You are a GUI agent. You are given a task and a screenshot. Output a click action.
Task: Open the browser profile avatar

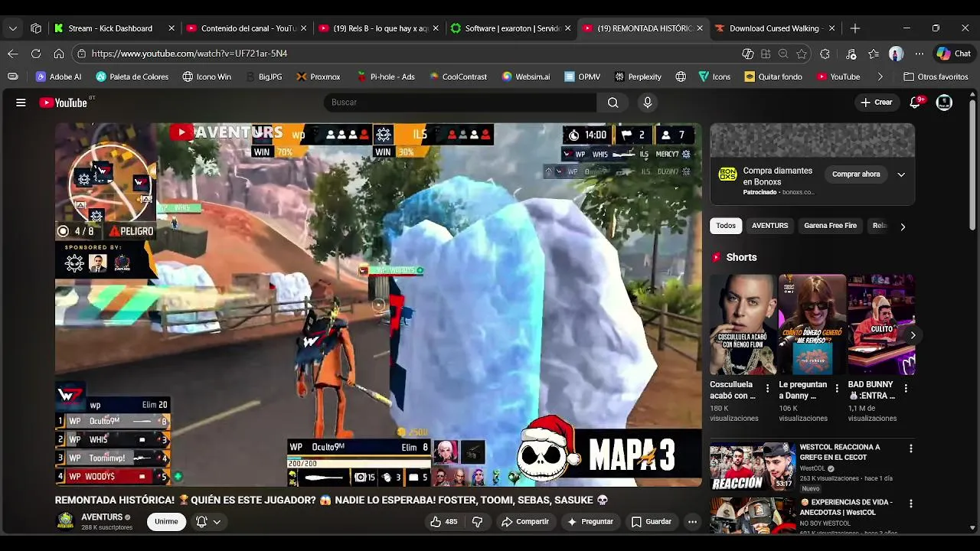tap(897, 54)
